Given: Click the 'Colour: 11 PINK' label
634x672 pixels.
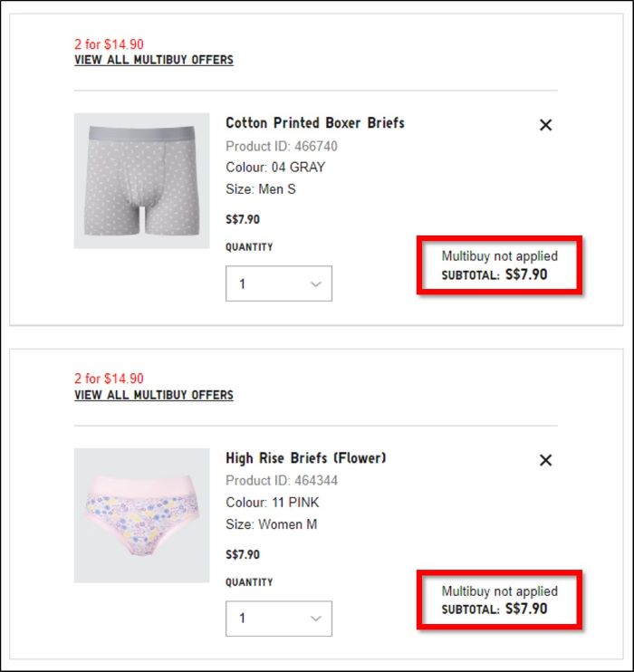Looking at the screenshot, I should click(x=273, y=503).
